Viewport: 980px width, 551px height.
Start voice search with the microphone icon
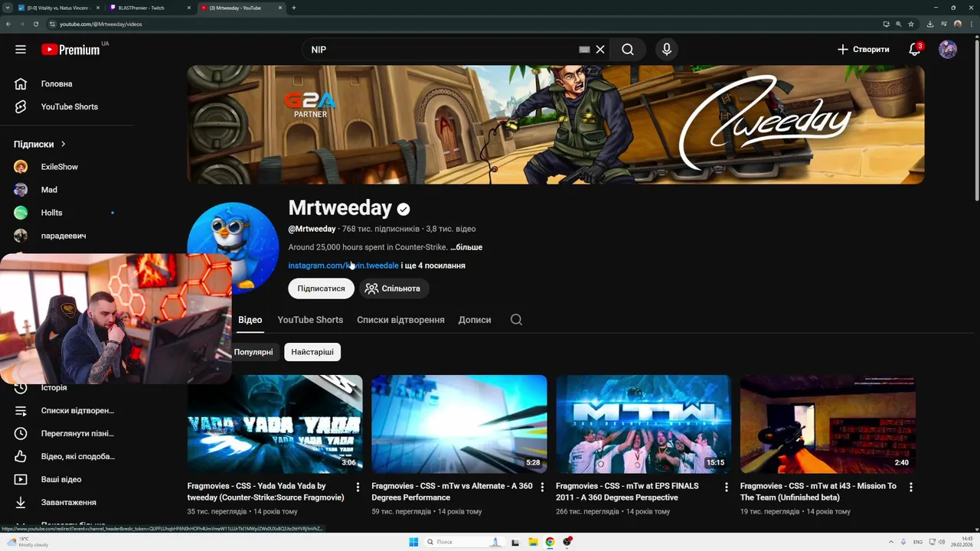(667, 49)
